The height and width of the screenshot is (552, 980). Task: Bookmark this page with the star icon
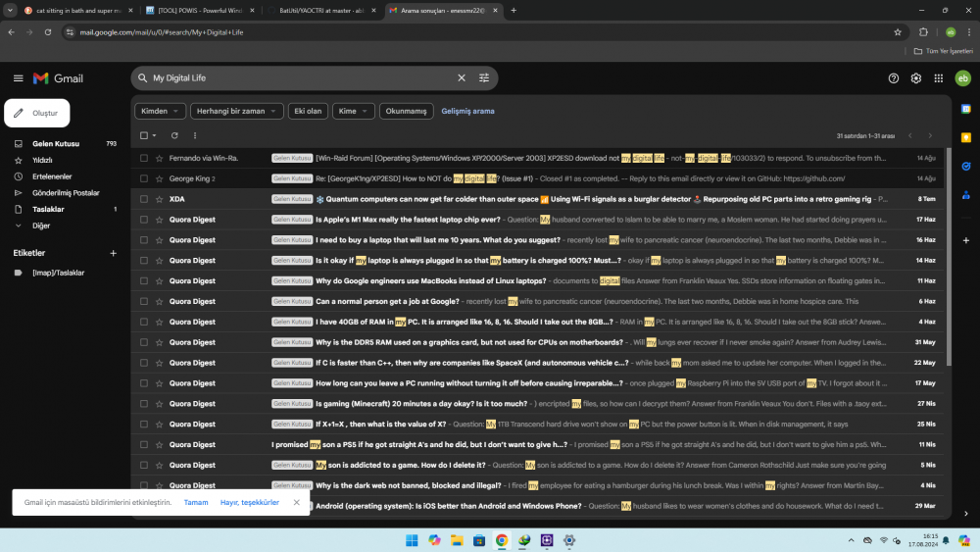pyautogui.click(x=898, y=32)
